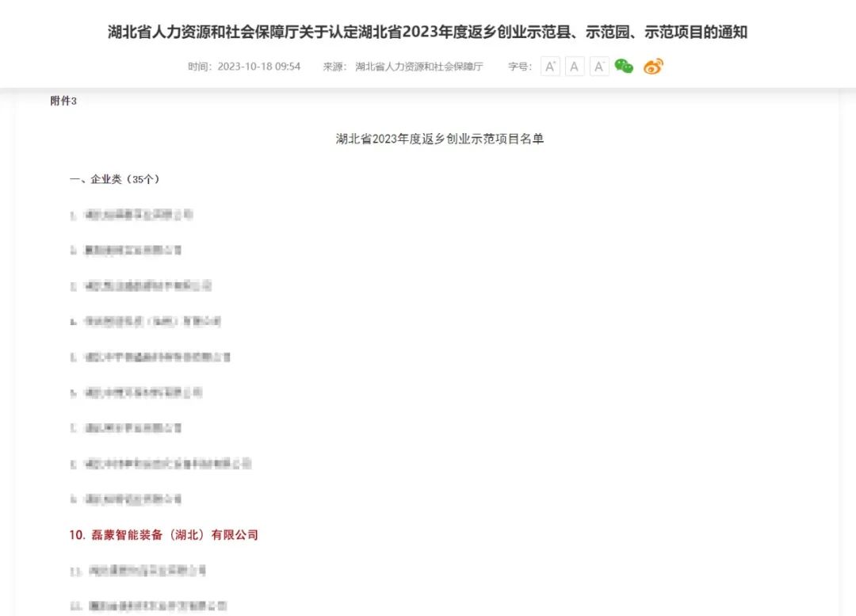This screenshot has height=616, width=856.
Task: Click the 字号 font size label
Action: (520, 67)
